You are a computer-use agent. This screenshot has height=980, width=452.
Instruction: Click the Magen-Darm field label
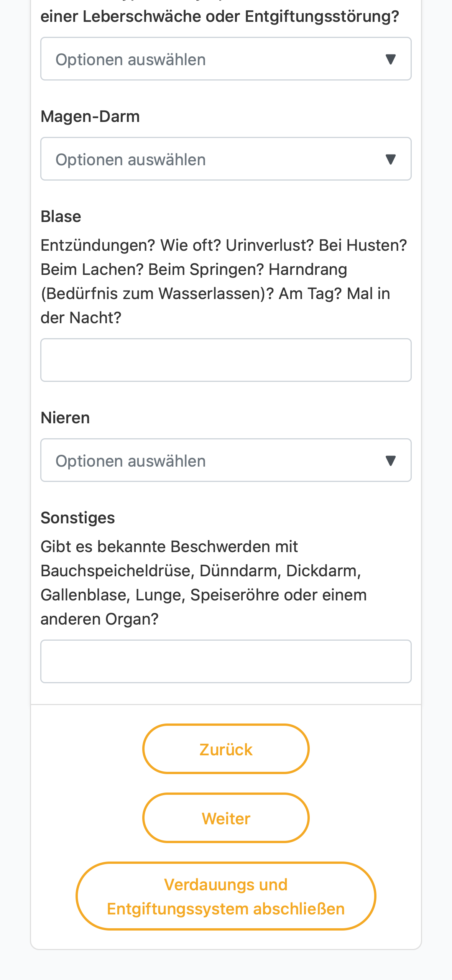coord(90,117)
